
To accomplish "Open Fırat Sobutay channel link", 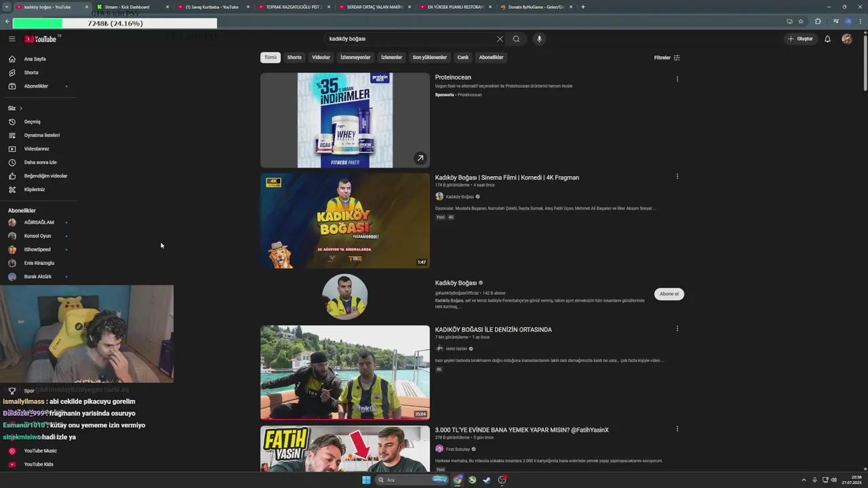I will [x=458, y=449].
